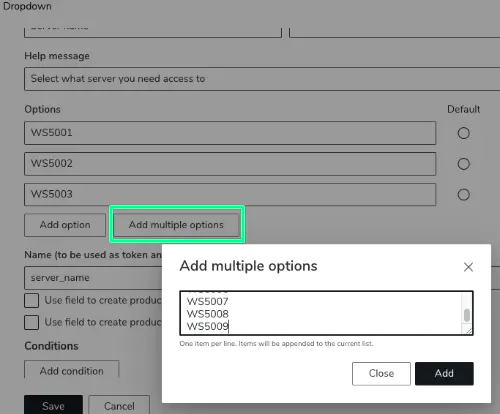
Task: Click the WS5001 option input field
Action: [x=230, y=133]
